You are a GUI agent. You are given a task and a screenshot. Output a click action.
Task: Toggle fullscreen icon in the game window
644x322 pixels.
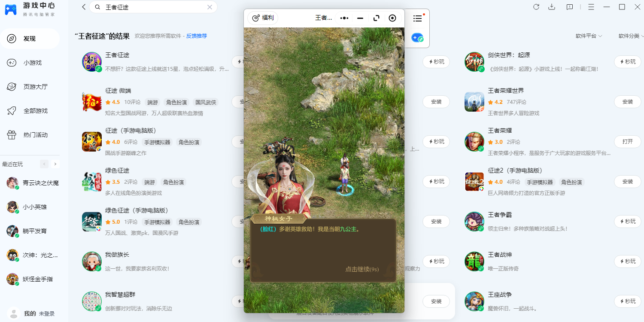coord(377,18)
